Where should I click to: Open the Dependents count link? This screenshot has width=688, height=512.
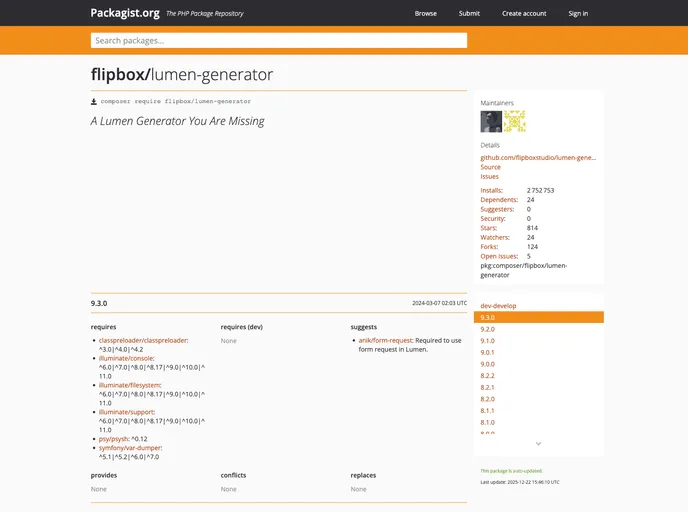pos(498,199)
